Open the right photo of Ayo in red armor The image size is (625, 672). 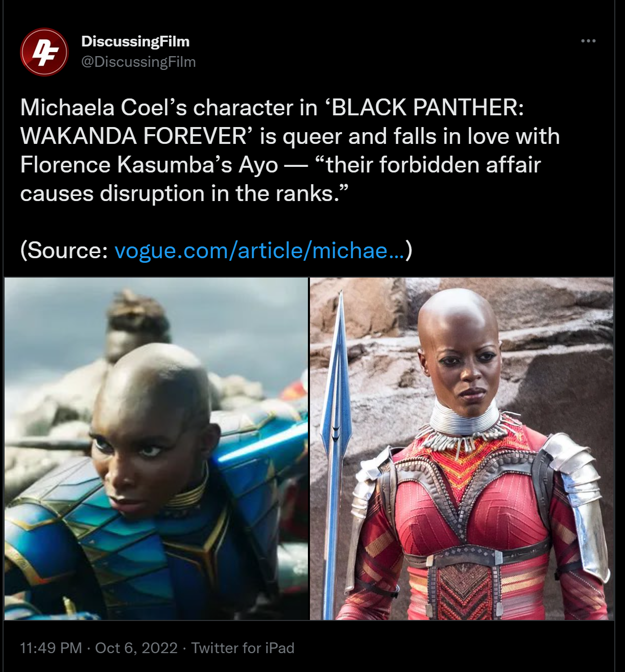click(x=462, y=449)
